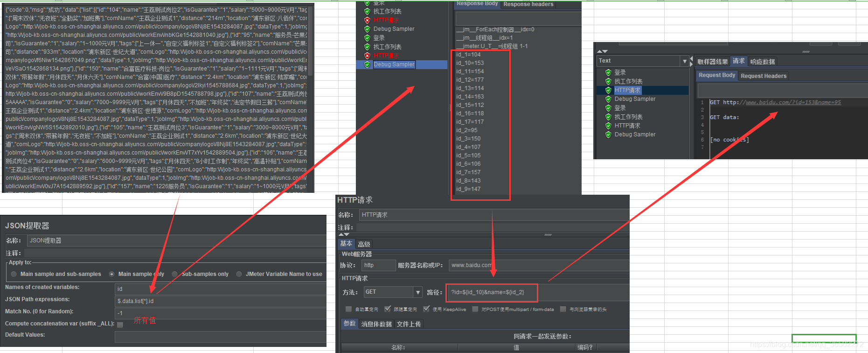Enable the 与浏览器兼容的头 checkbox
This screenshot has width=868, height=353.
coord(563,309)
